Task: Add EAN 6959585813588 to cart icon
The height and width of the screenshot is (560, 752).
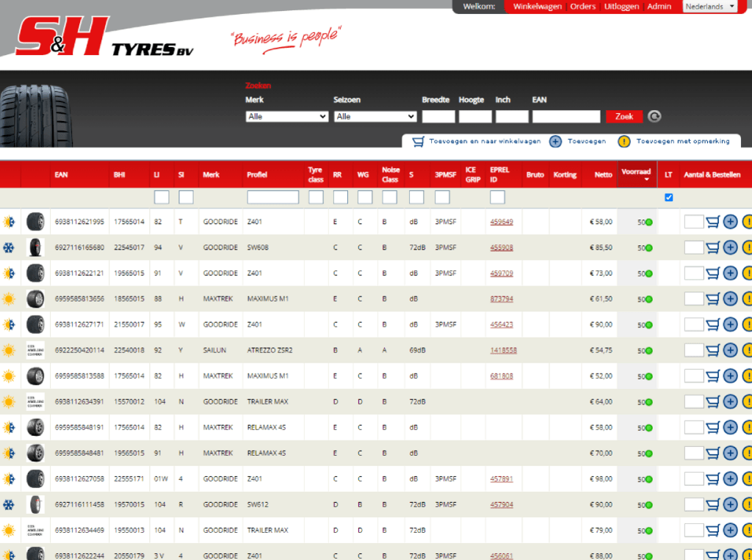Action: click(712, 376)
